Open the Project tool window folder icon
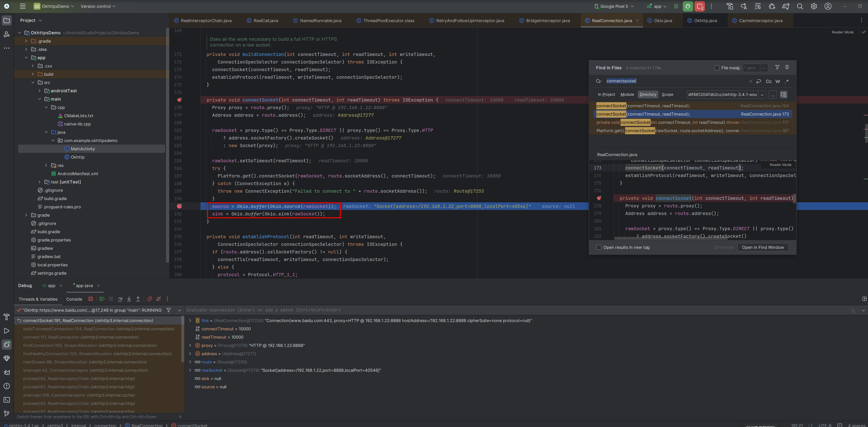868x427 pixels. pos(6,20)
